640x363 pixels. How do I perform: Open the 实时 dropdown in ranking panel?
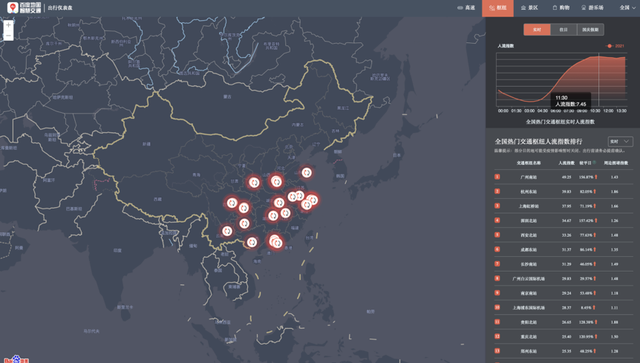pos(620,141)
